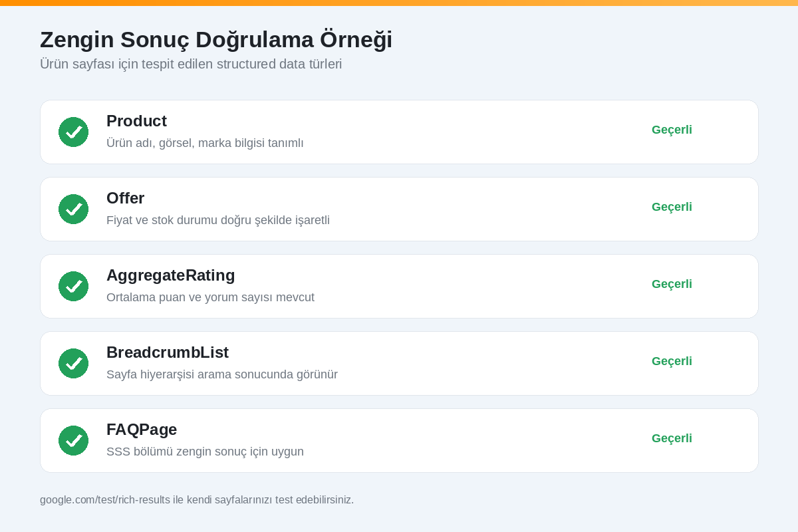The image size is (798, 532).
Task: Select the BreadcrumbList heading
Action: point(168,352)
